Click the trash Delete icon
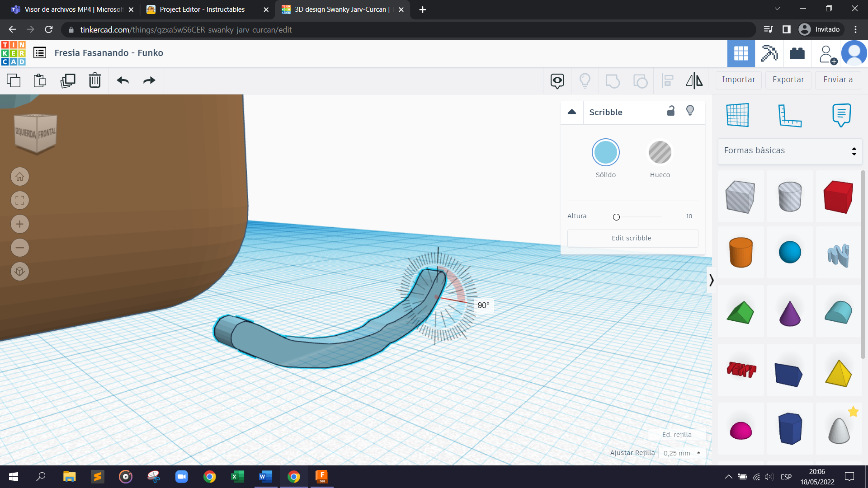Screen dimensions: 868x488 coord(94,80)
